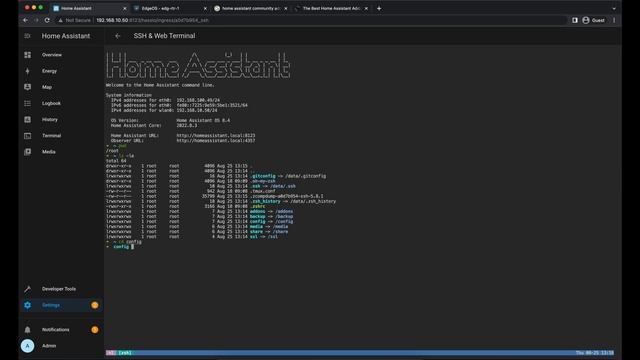The image size is (640, 360).
Task: Select the Settings menu label
Action: 51,305
